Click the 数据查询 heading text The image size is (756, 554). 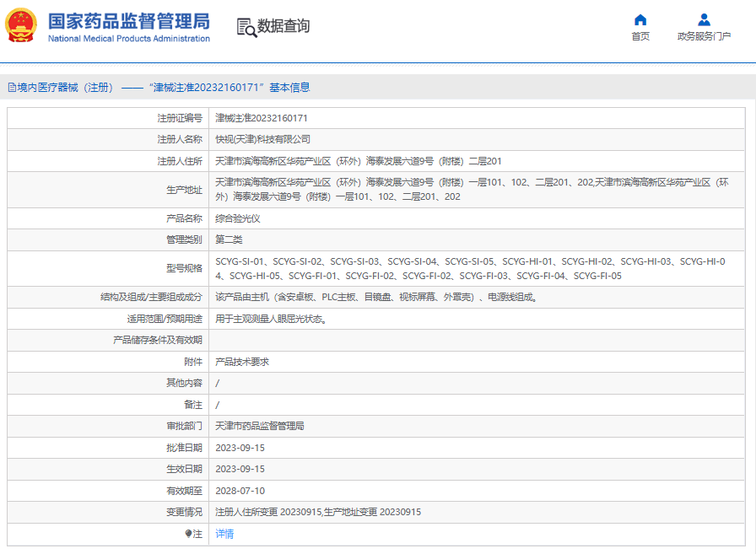click(283, 26)
